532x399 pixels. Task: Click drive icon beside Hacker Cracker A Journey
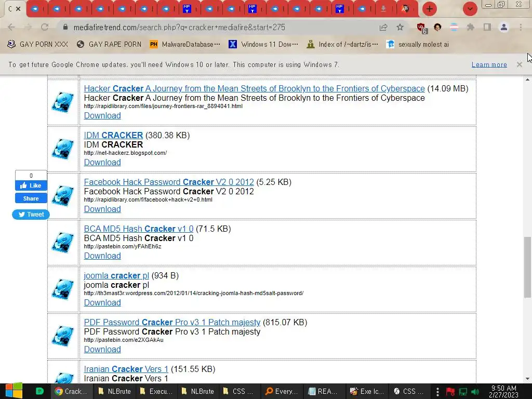point(63,102)
